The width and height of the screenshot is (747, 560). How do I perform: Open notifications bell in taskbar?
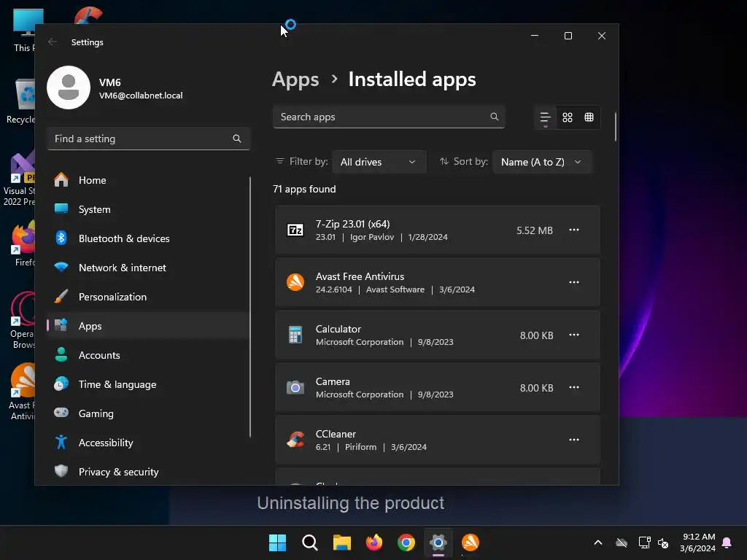(727, 542)
